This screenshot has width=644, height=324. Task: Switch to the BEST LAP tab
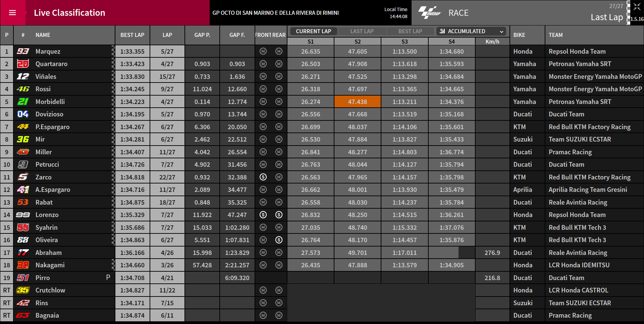coord(410,31)
